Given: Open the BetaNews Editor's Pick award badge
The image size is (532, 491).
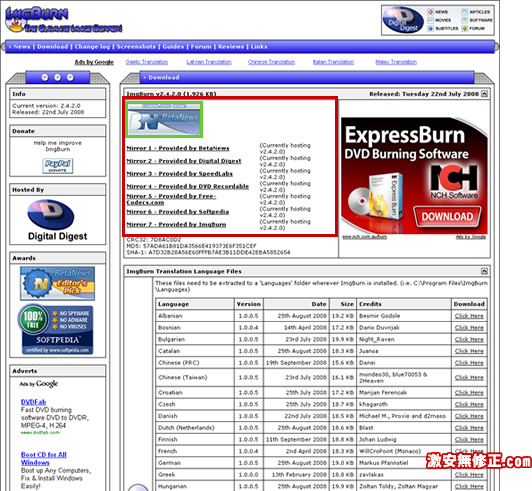Looking at the screenshot, I should pos(57,283).
